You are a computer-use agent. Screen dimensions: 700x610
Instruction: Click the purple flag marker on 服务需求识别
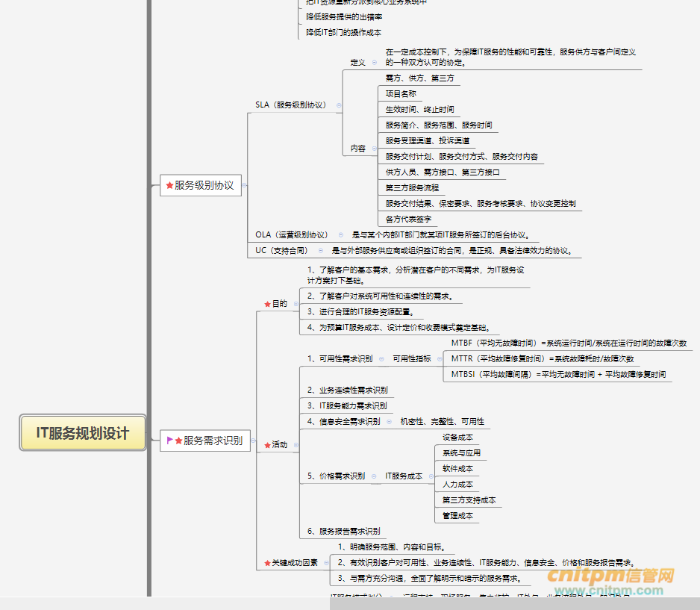pyautogui.click(x=169, y=441)
